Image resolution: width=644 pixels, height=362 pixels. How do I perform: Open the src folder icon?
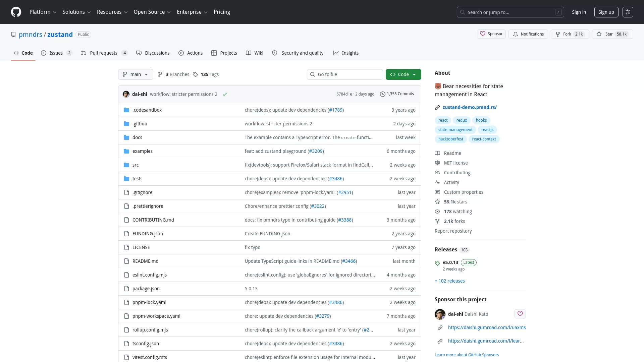(126, 165)
